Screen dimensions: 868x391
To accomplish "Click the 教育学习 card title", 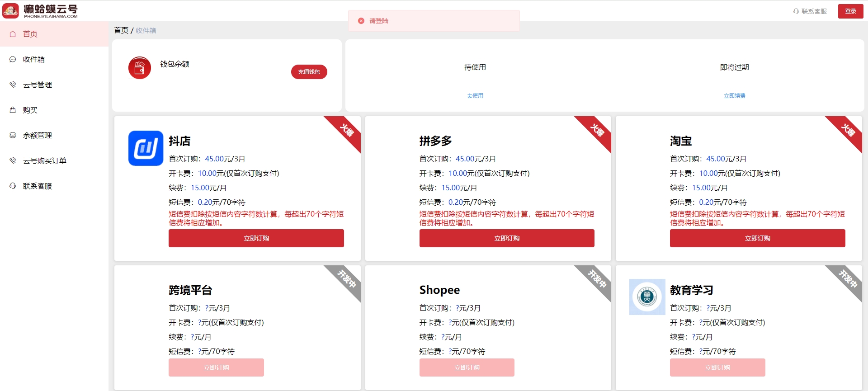I will point(692,290).
